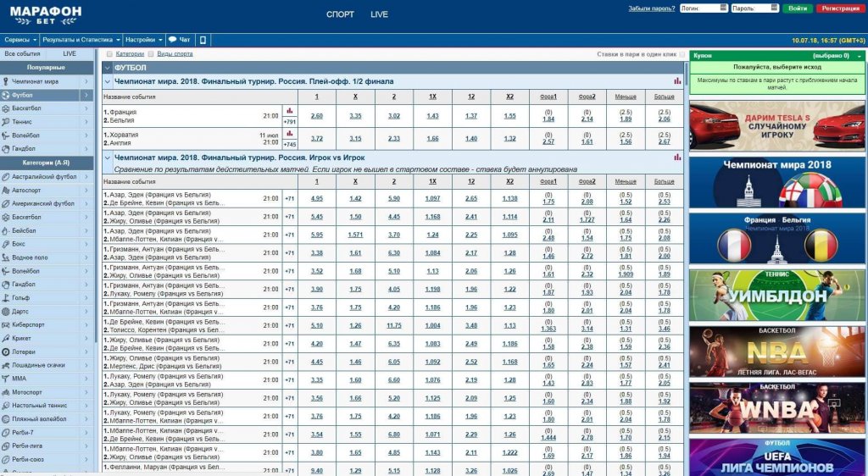Open the NBA Летняя лига banner
This screenshot has width=868, height=476.
coord(777,351)
